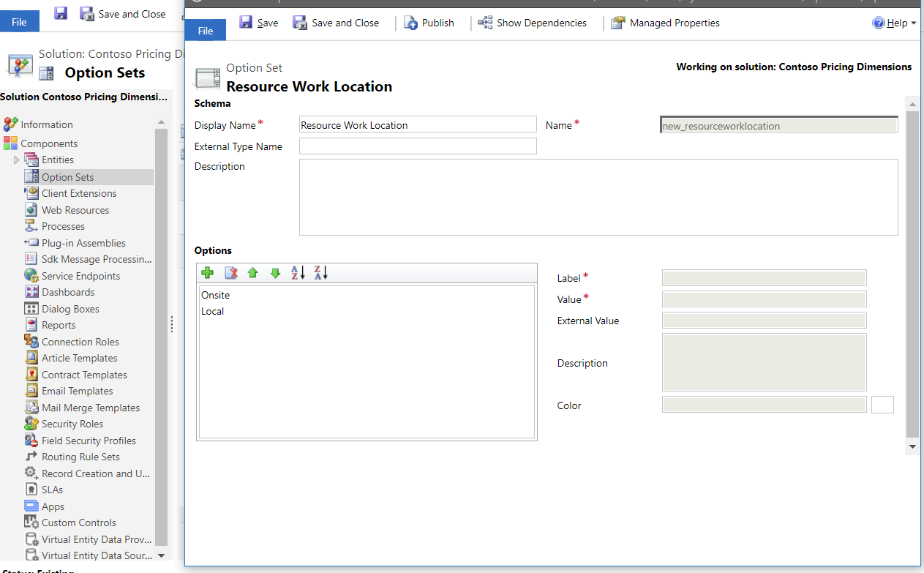The image size is (924, 573).
Task: Open Field Security Profiles node
Action: (x=89, y=441)
